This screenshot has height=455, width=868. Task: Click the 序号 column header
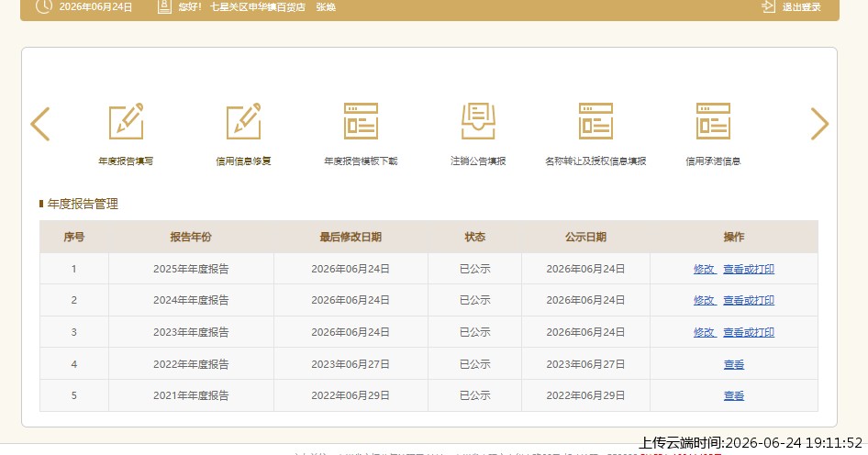pos(74,237)
